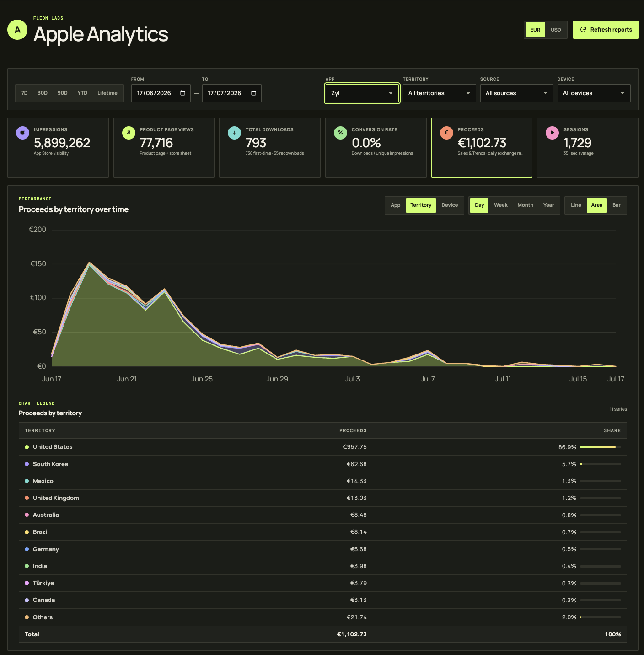Select the Lifetime date range

[x=107, y=93]
